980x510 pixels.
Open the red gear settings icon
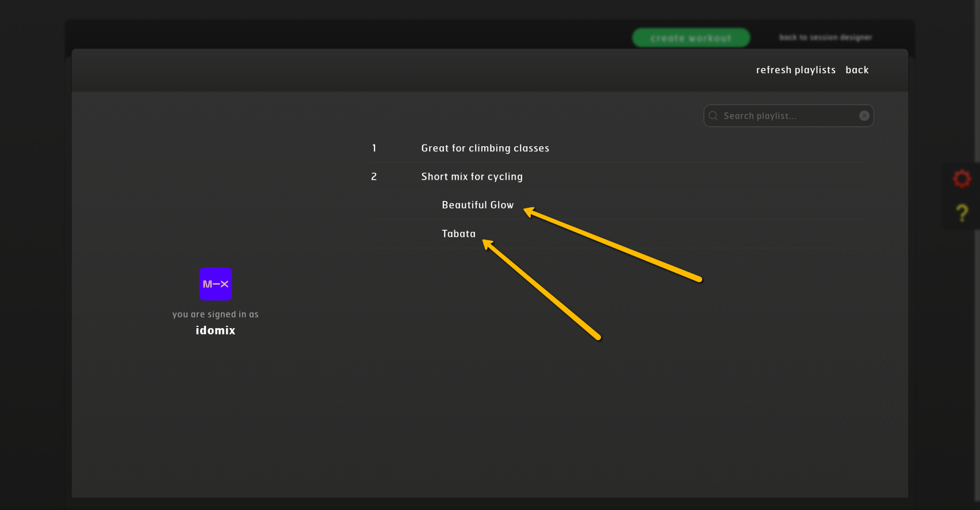pos(962,179)
